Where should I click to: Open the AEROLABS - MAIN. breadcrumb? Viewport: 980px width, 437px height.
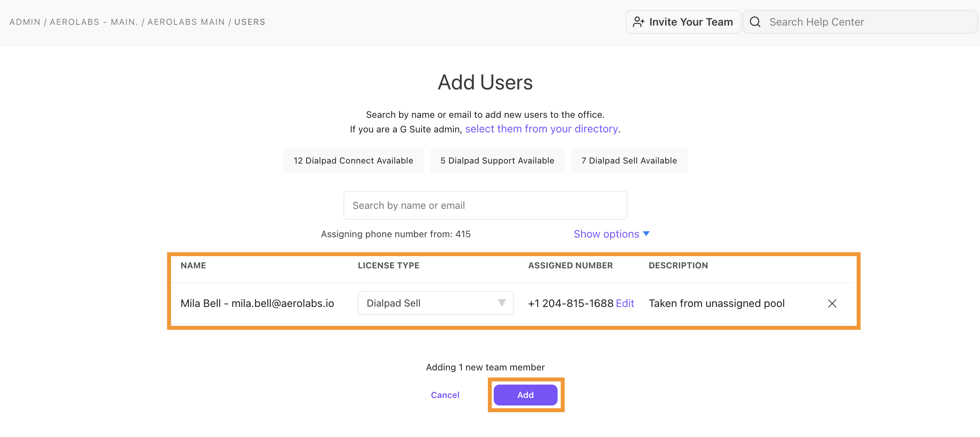coord(94,22)
